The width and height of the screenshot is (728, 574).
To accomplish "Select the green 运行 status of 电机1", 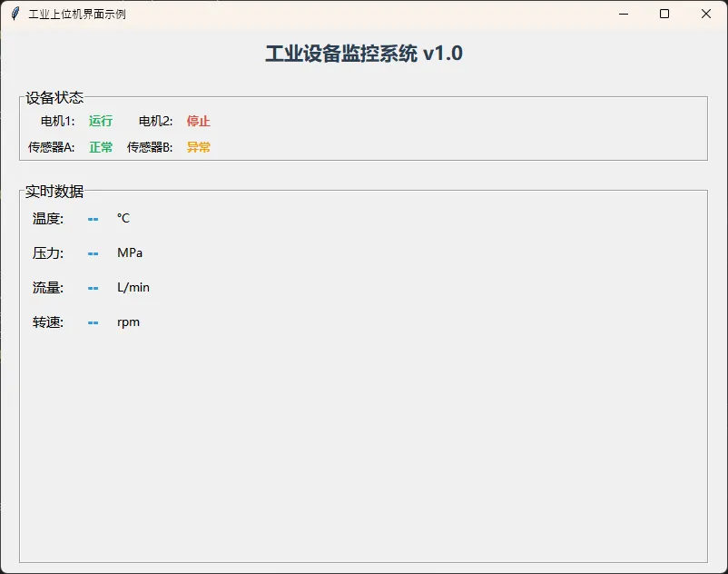I will point(101,121).
